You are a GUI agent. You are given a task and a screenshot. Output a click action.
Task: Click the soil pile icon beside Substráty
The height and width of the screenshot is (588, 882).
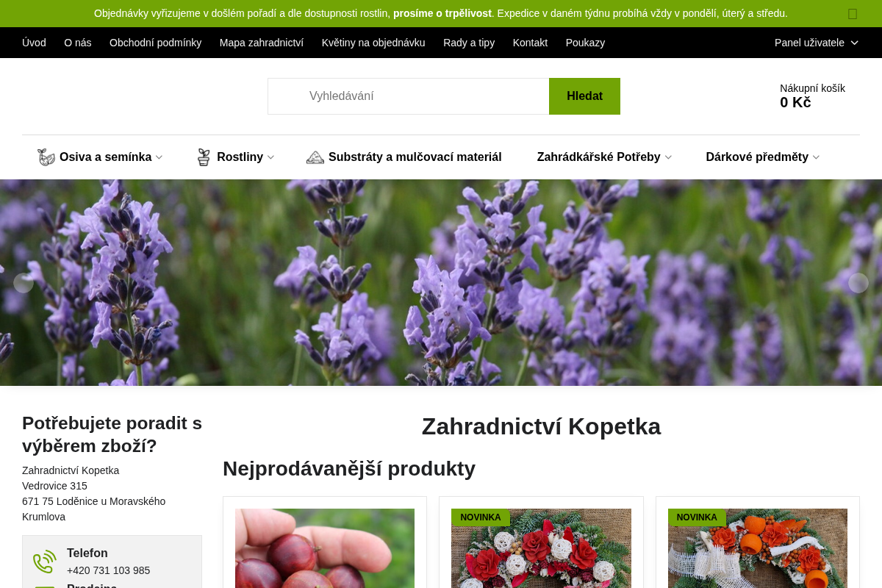315,157
